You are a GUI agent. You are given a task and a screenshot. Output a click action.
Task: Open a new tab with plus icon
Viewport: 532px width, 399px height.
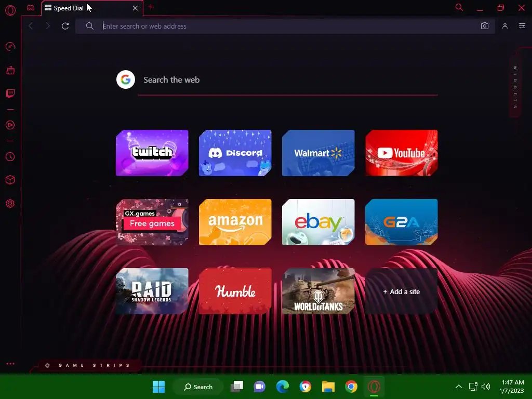pyautogui.click(x=151, y=7)
